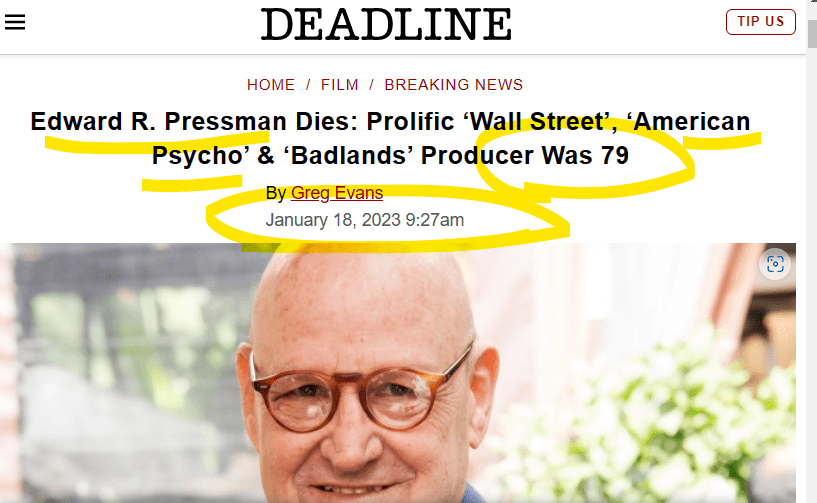Click the scrollbar thumb at the top

[811, 32]
